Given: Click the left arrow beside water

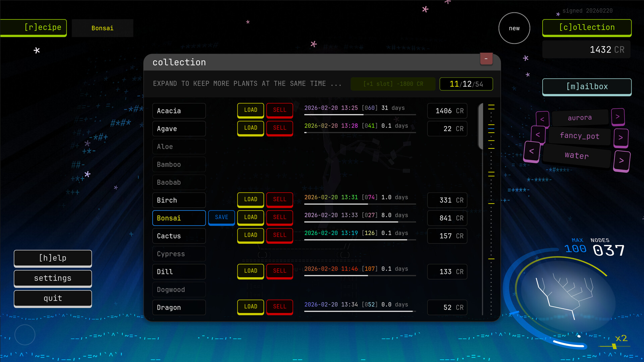Looking at the screenshot, I should point(532,152).
